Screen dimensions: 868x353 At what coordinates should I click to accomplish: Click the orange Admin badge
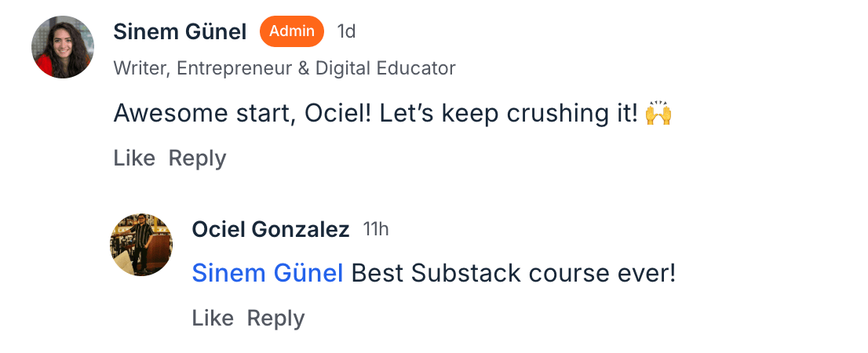click(x=292, y=31)
